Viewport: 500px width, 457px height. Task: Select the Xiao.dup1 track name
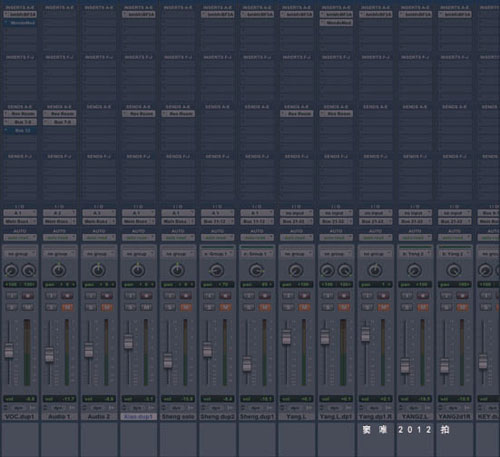tap(138, 417)
